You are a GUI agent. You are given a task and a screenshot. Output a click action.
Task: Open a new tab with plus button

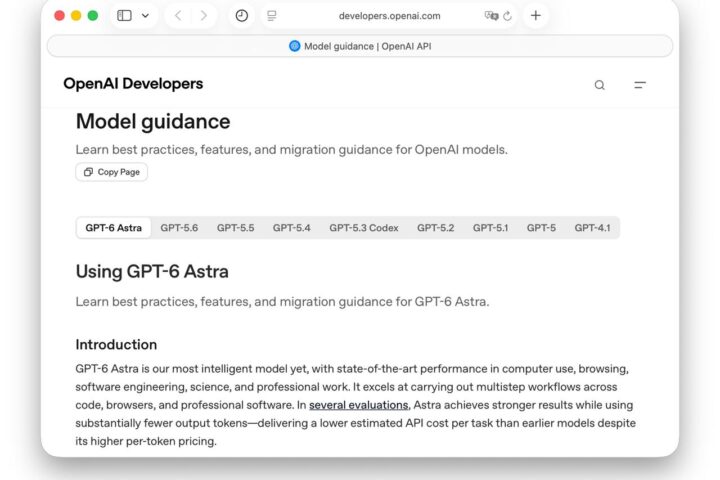(535, 16)
